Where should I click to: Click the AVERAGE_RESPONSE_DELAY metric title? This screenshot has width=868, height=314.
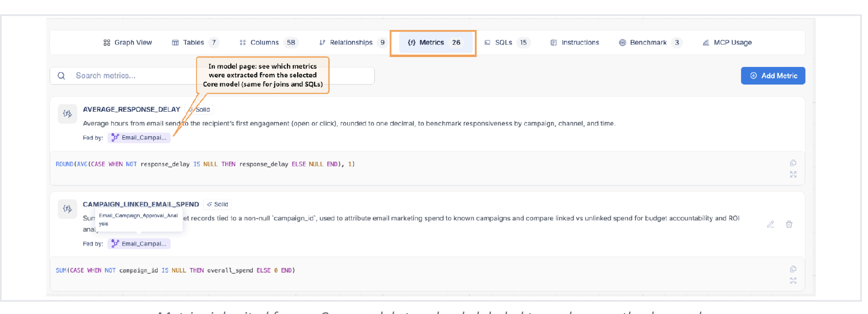pyautogui.click(x=132, y=110)
